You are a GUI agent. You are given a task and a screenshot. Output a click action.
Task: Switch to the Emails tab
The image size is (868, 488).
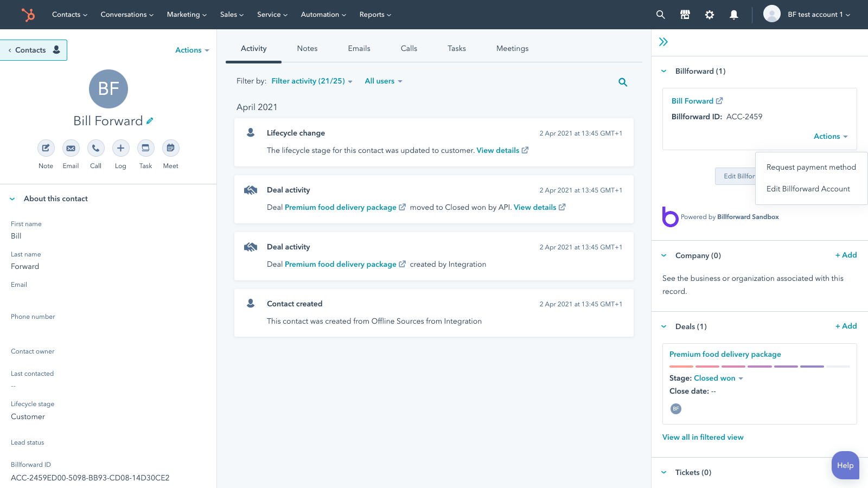(x=359, y=48)
